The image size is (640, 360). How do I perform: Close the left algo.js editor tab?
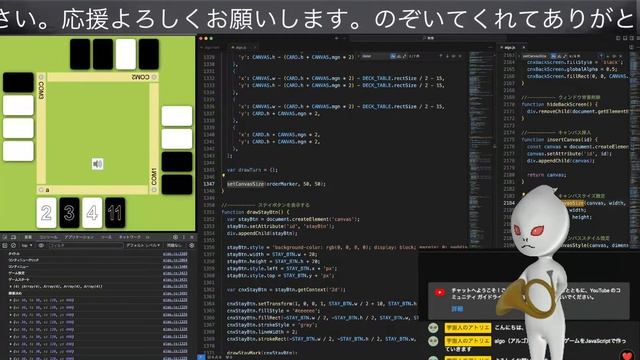pyautogui.click(x=254, y=48)
